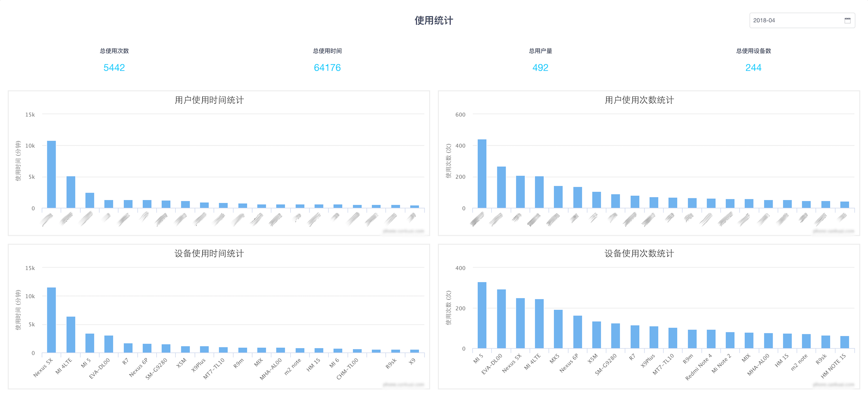The image size is (868, 396).
Task: Click the 设备使用次数统计 chart title
Action: pyautogui.click(x=639, y=254)
